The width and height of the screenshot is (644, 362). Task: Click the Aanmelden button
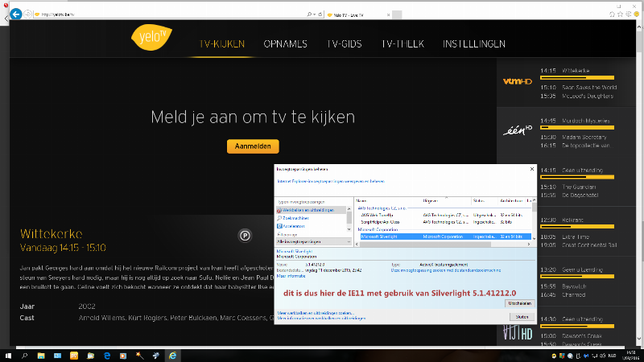253,146
